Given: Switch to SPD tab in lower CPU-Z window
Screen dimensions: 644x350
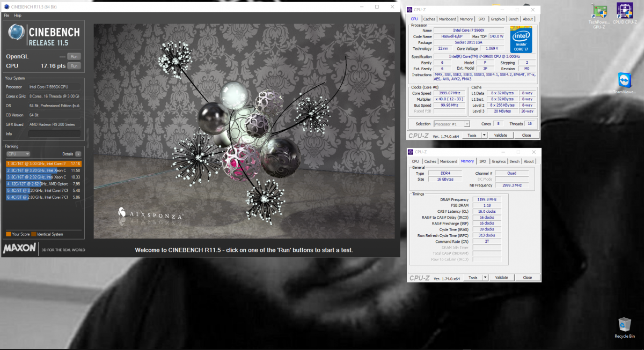Looking at the screenshot, I should 482,161.
